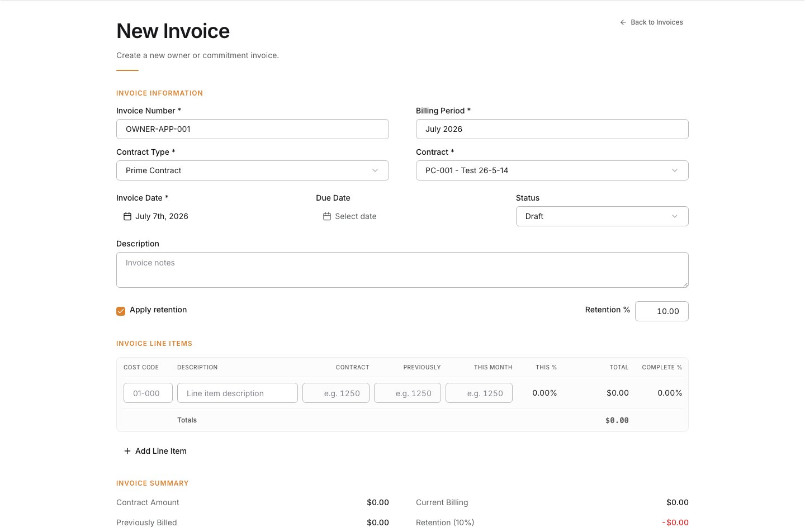The width and height of the screenshot is (805, 532).
Task: Click the bold $0.00 total in Totals row
Action: pyautogui.click(x=617, y=420)
